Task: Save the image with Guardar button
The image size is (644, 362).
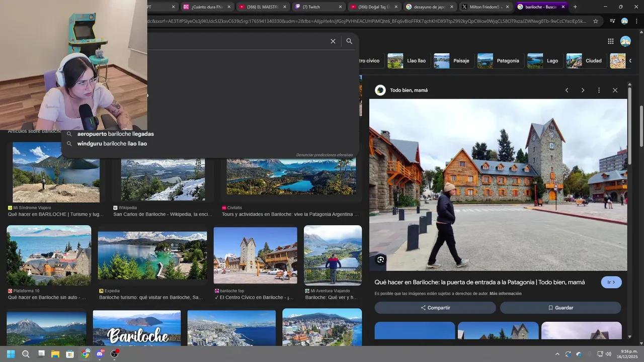Action: coord(560,308)
